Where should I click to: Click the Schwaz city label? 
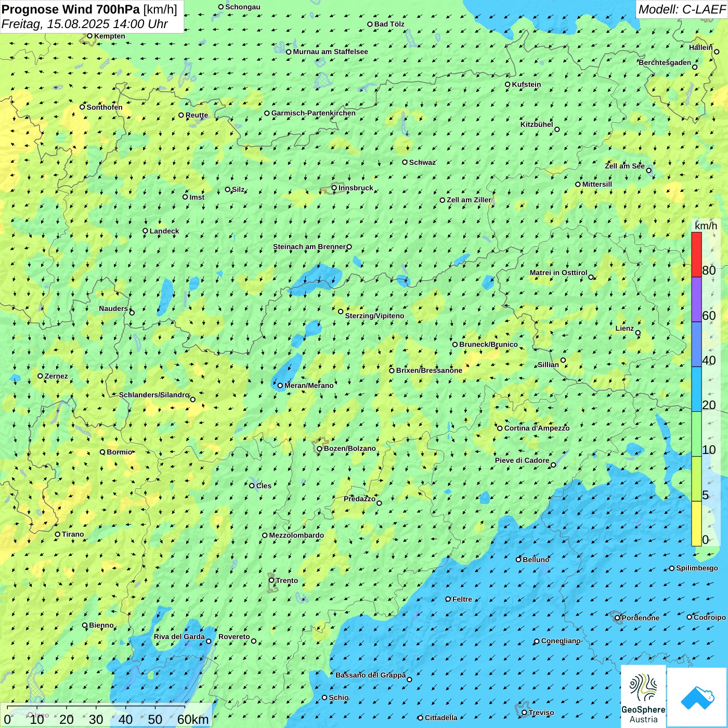tap(422, 162)
